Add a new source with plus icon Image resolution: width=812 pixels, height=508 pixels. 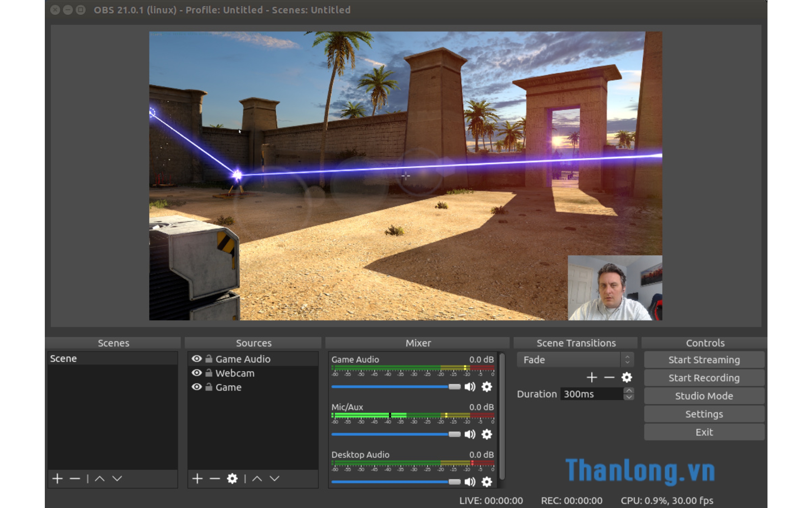click(x=197, y=478)
